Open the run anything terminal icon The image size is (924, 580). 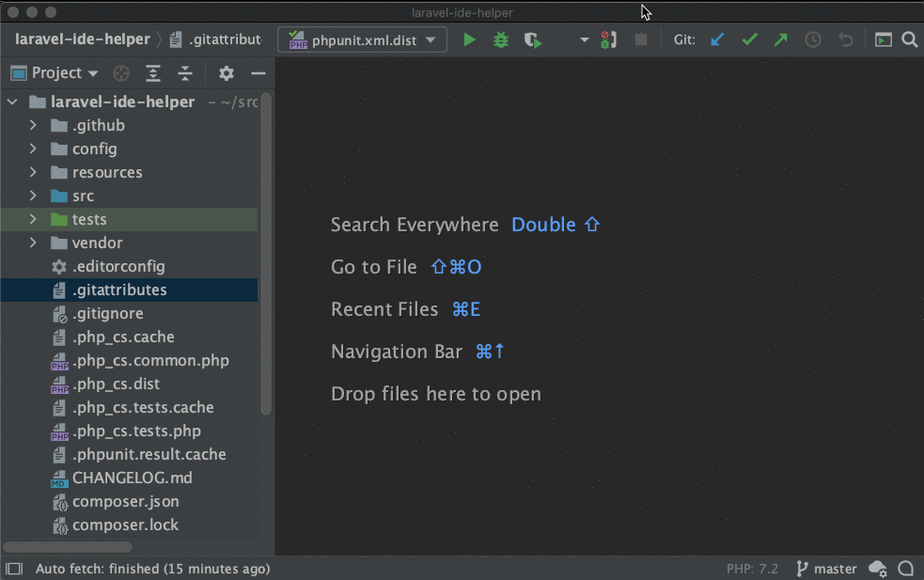883,40
